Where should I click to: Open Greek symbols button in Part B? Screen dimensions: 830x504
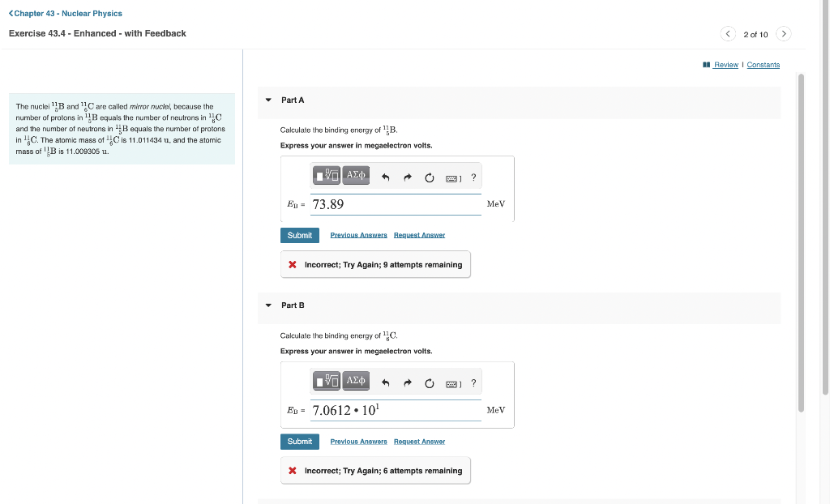coord(356,381)
